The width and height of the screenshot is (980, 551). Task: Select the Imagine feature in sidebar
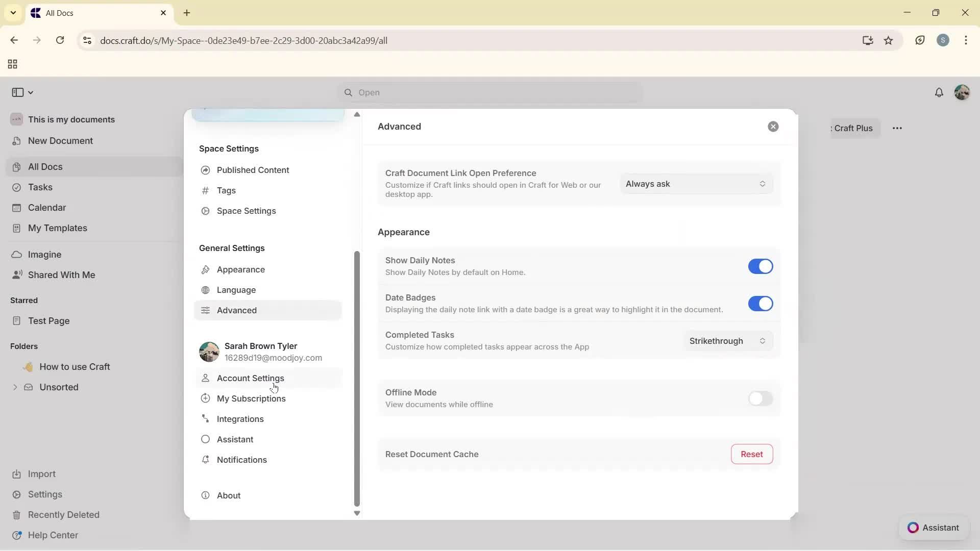pos(45,254)
